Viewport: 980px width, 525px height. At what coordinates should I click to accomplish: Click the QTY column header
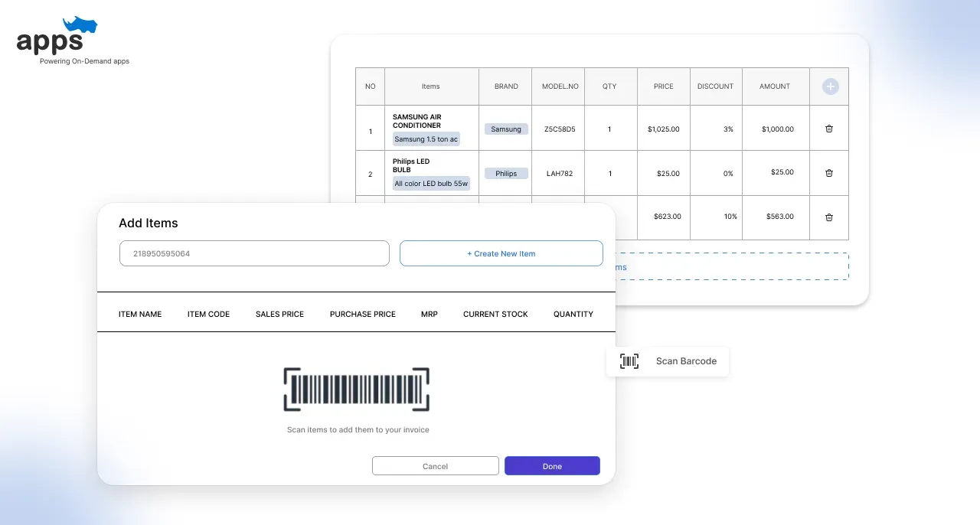[609, 86]
